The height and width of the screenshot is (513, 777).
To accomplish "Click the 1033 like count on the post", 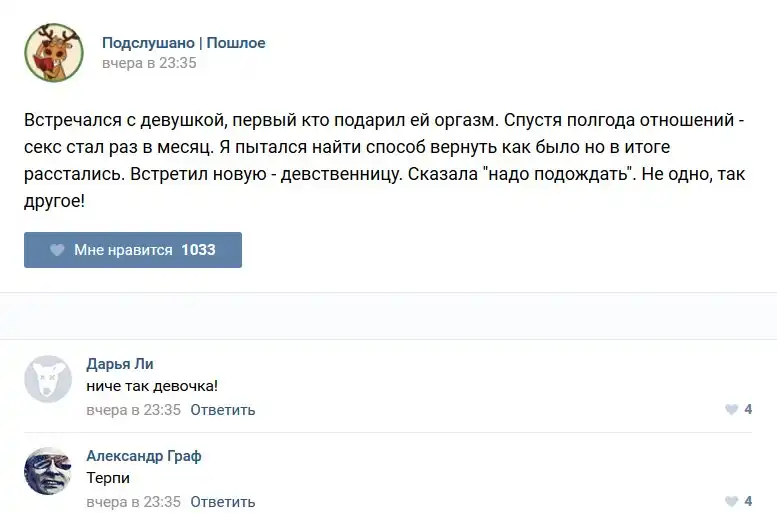I will point(198,250).
